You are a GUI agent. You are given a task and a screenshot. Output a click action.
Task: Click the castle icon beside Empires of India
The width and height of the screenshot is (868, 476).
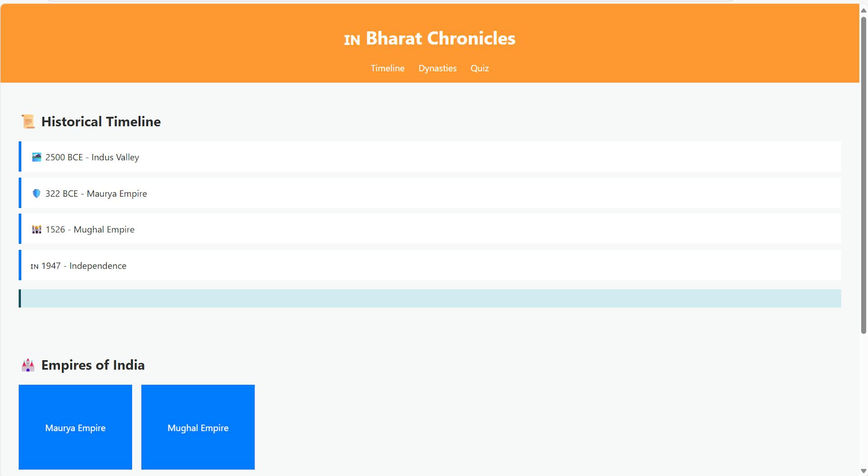[x=28, y=365]
